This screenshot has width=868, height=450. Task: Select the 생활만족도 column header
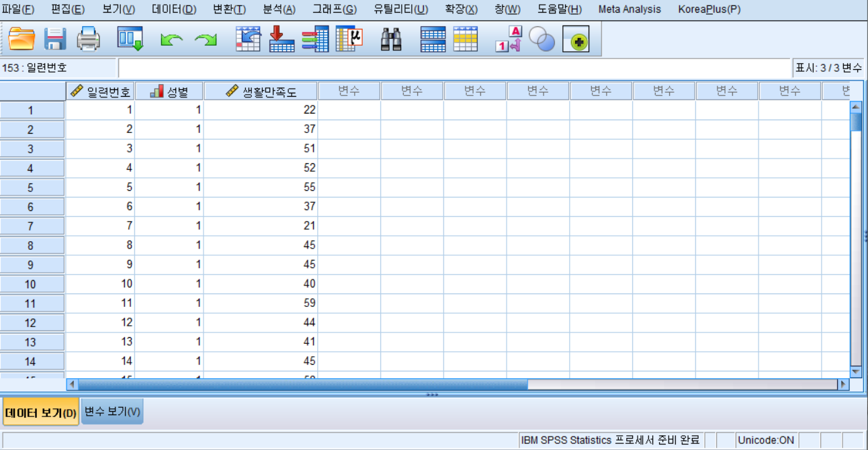[x=261, y=91]
